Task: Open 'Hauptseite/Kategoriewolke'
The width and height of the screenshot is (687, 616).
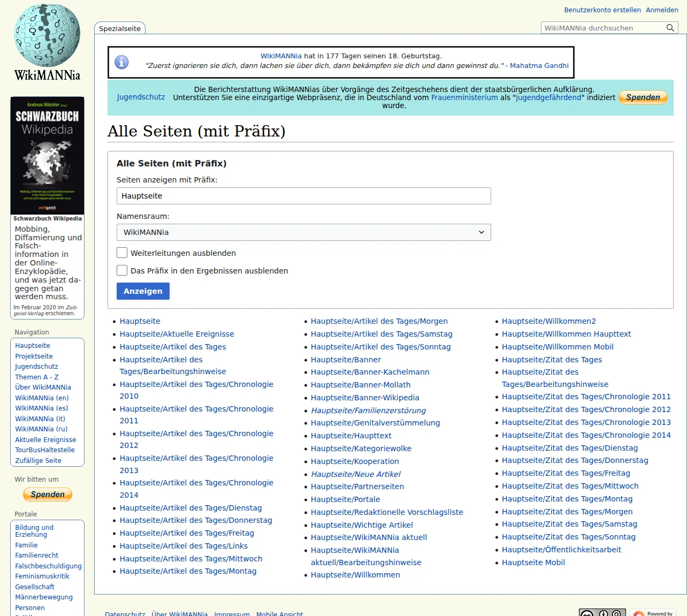Action: 361,448
